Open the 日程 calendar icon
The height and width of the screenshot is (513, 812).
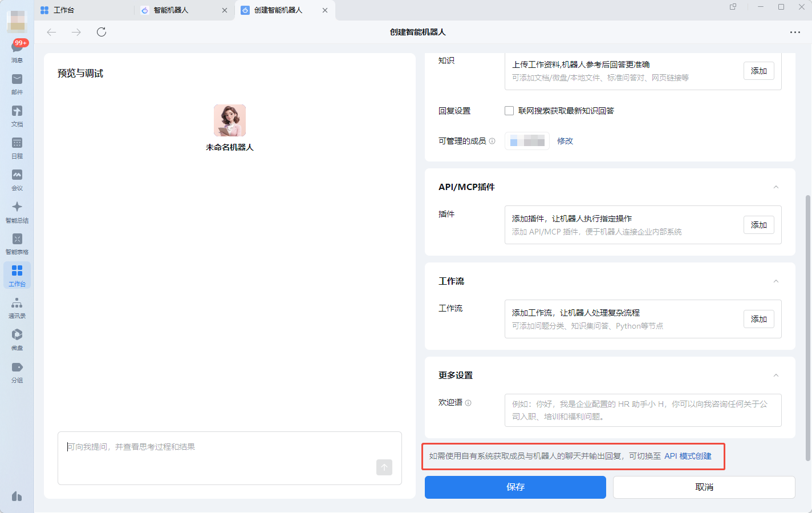[x=17, y=144]
